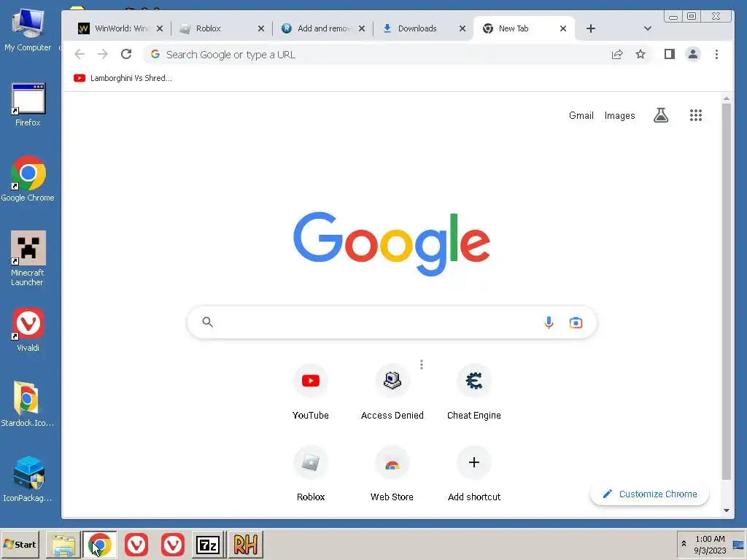
Task: Open the Chrome profile avatar
Action: pos(693,54)
